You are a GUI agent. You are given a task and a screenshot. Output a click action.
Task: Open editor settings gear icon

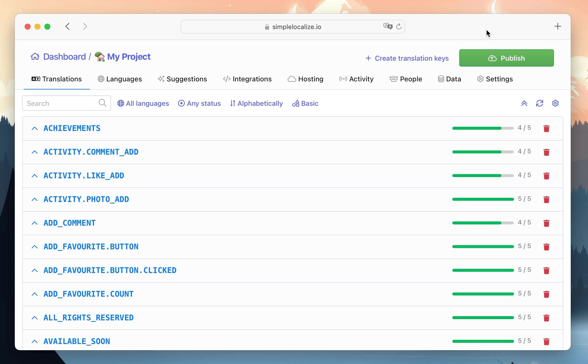coord(555,103)
